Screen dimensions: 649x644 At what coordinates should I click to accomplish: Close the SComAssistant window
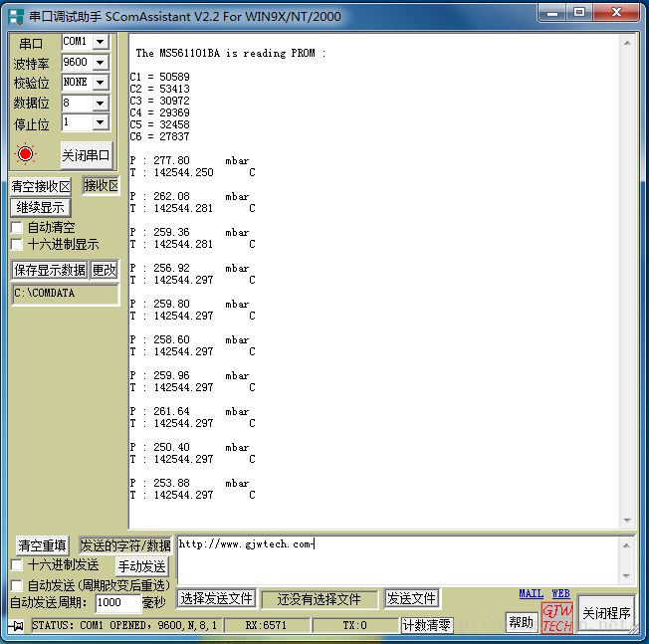(x=616, y=13)
